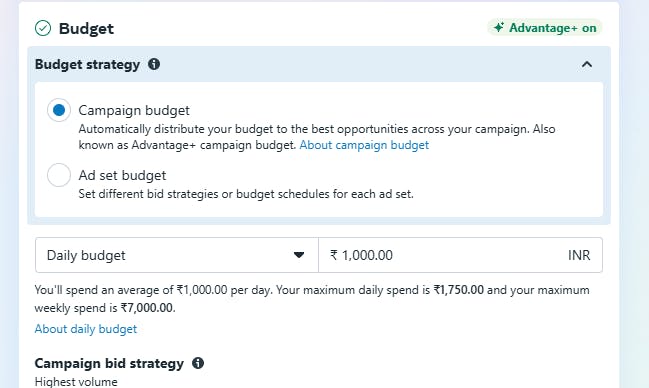Collapse the Budget strategy section chevron
649x388 pixels.
pyautogui.click(x=587, y=64)
